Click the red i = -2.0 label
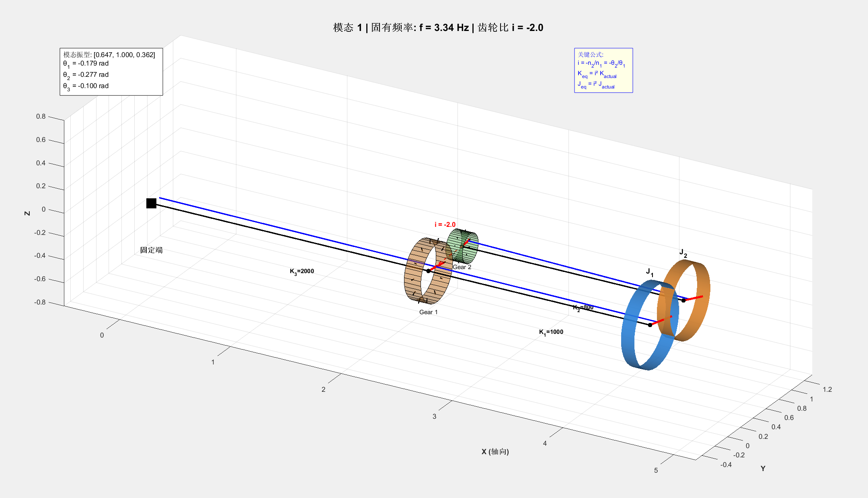Viewport: 868px width, 498px height. (445, 224)
